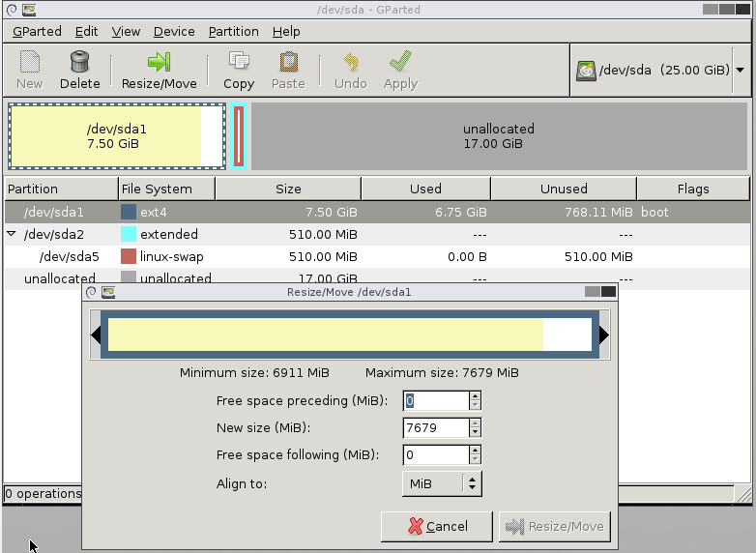Click the New partition toolbar icon
The width and height of the screenshot is (756, 553).
[30, 62]
